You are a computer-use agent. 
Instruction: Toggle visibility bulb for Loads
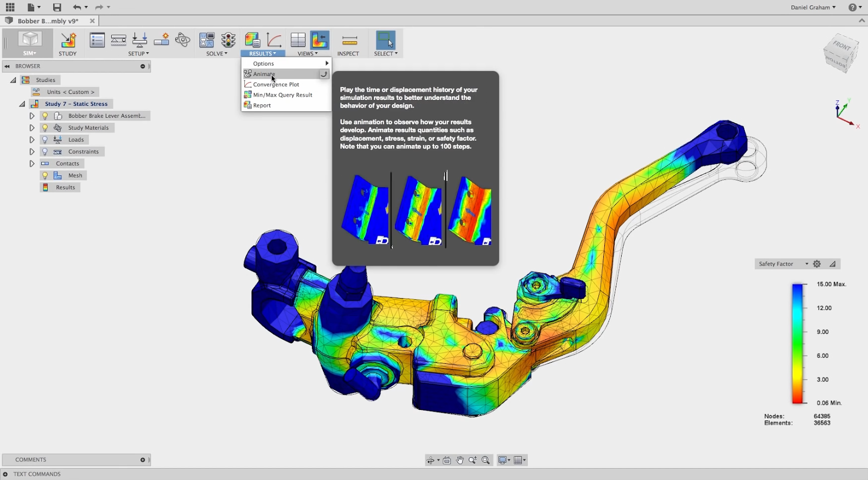[45, 140]
